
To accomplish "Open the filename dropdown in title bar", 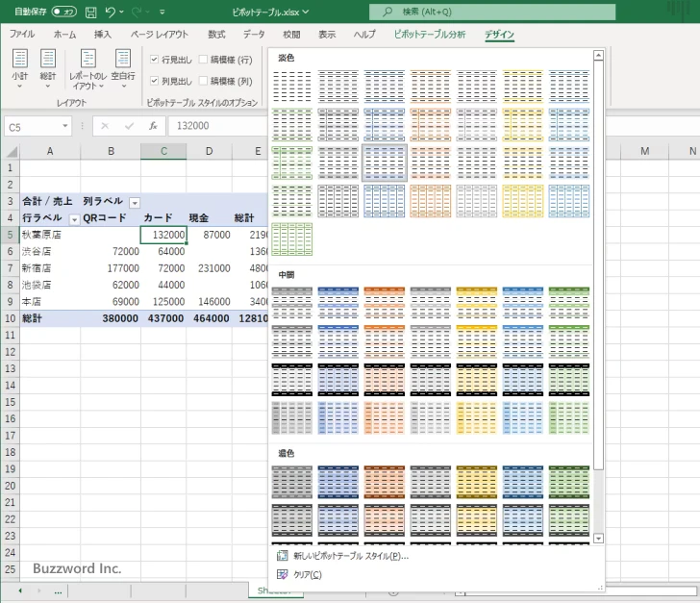I will (306, 13).
